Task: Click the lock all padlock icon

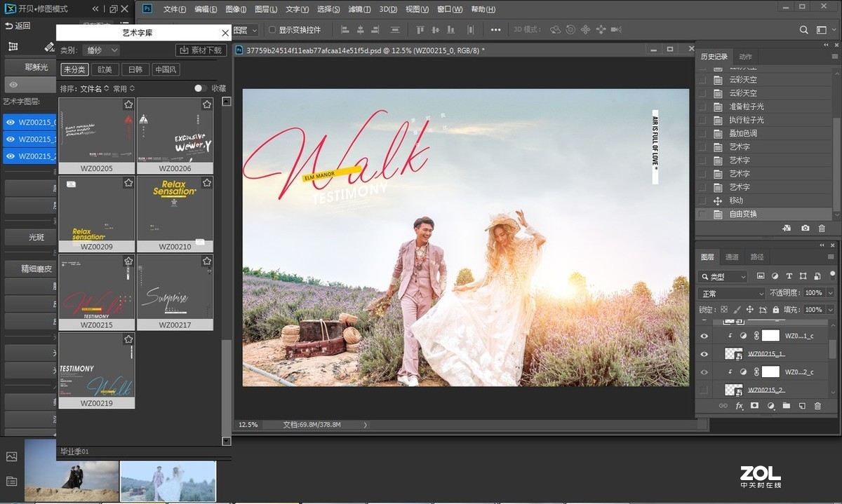Action: click(x=775, y=310)
